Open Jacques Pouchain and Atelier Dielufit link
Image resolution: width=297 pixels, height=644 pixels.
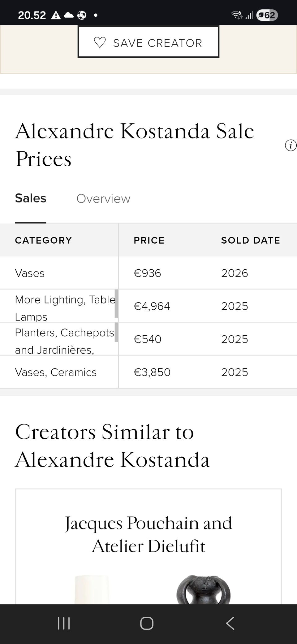click(x=148, y=534)
